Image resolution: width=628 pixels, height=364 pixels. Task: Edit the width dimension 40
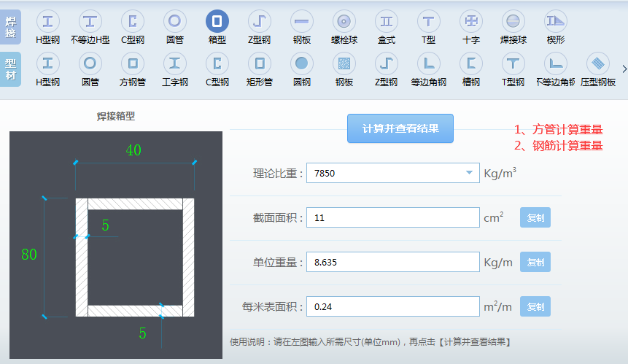[133, 150]
